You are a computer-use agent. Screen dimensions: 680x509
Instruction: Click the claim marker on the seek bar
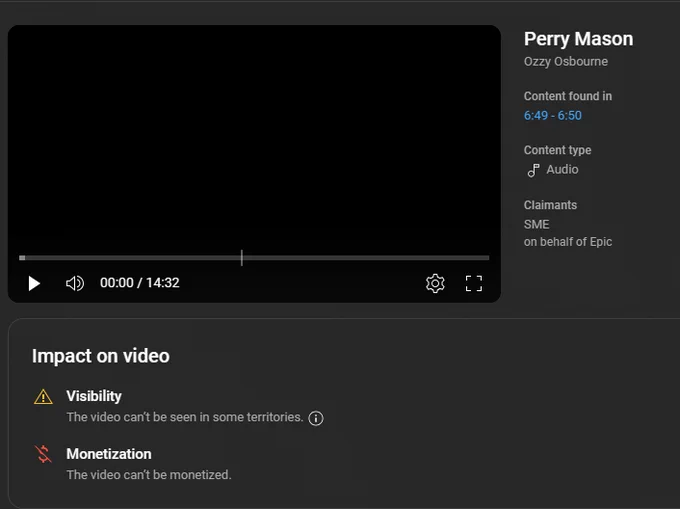(x=242, y=258)
